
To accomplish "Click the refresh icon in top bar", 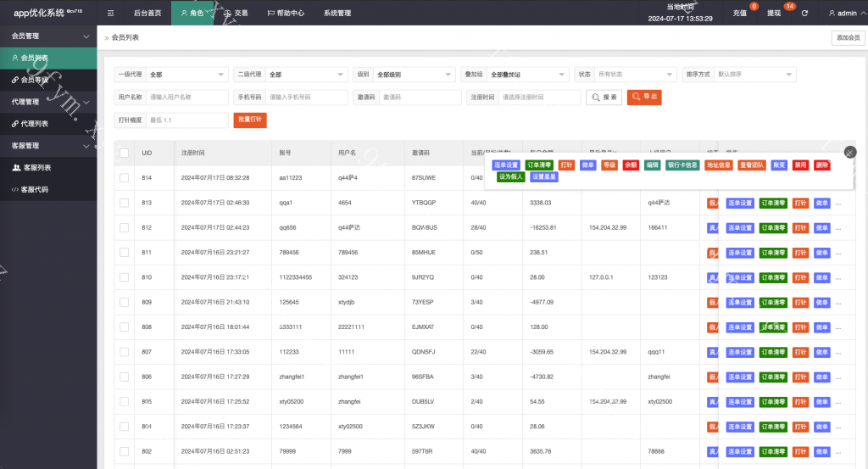I will click(804, 13).
